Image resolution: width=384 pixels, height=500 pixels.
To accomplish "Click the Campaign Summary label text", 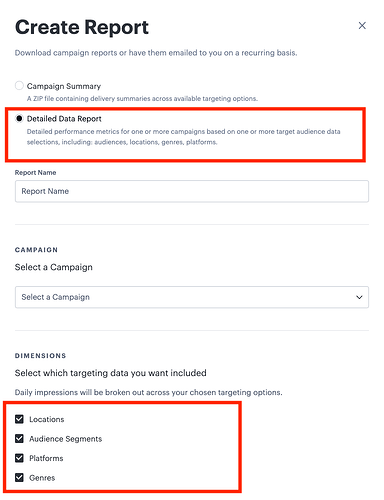I will [x=64, y=86].
